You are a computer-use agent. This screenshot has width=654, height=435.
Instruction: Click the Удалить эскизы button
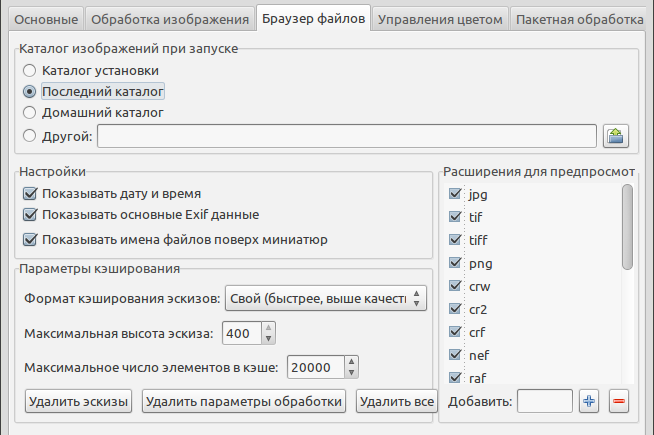click(x=78, y=401)
